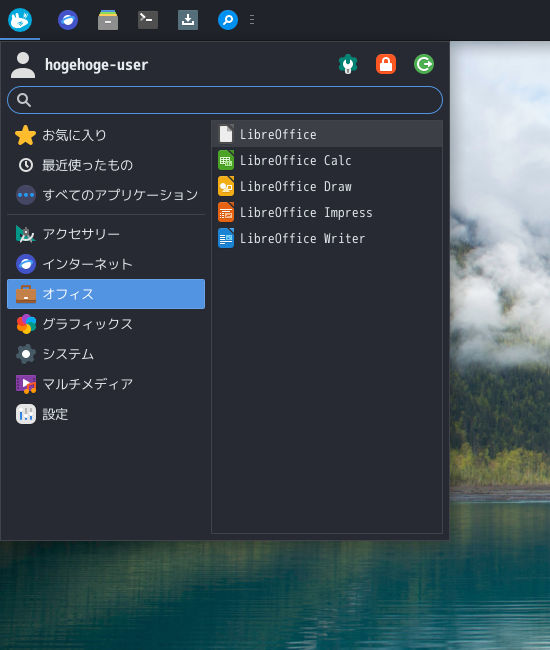This screenshot has width=550, height=650.
Task: Select the アクセサリー category
Action: click(x=106, y=234)
